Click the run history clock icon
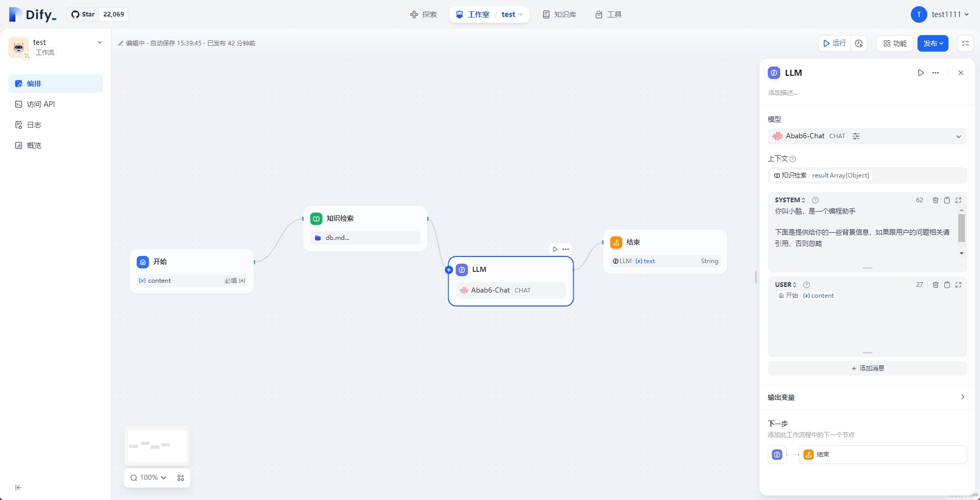 (x=859, y=43)
